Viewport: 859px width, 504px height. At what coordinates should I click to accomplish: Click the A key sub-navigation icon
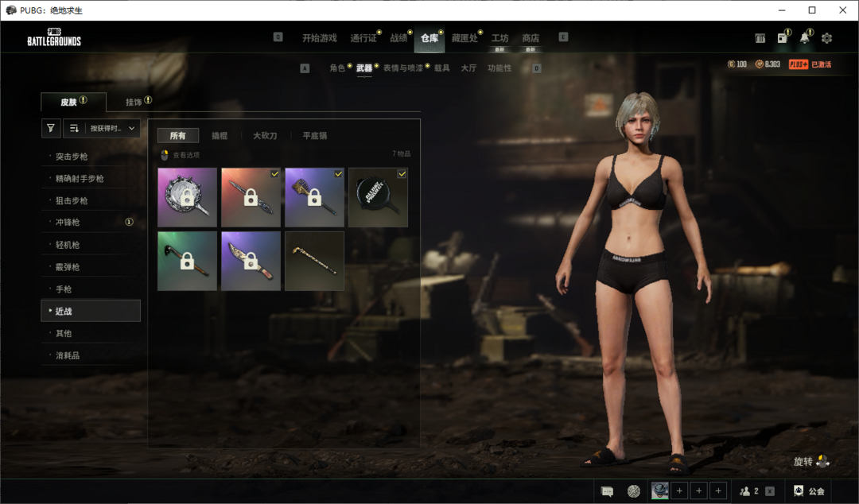coord(305,68)
